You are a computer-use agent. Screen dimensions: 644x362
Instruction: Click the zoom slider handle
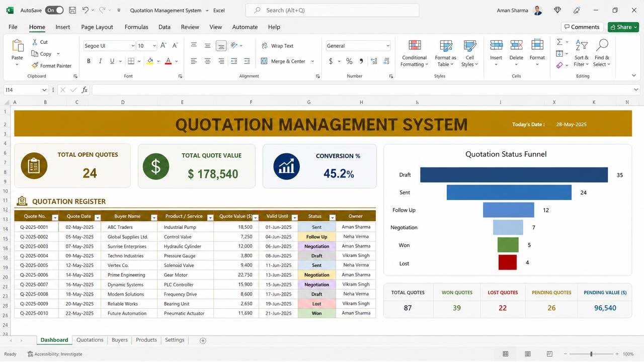[591, 354]
